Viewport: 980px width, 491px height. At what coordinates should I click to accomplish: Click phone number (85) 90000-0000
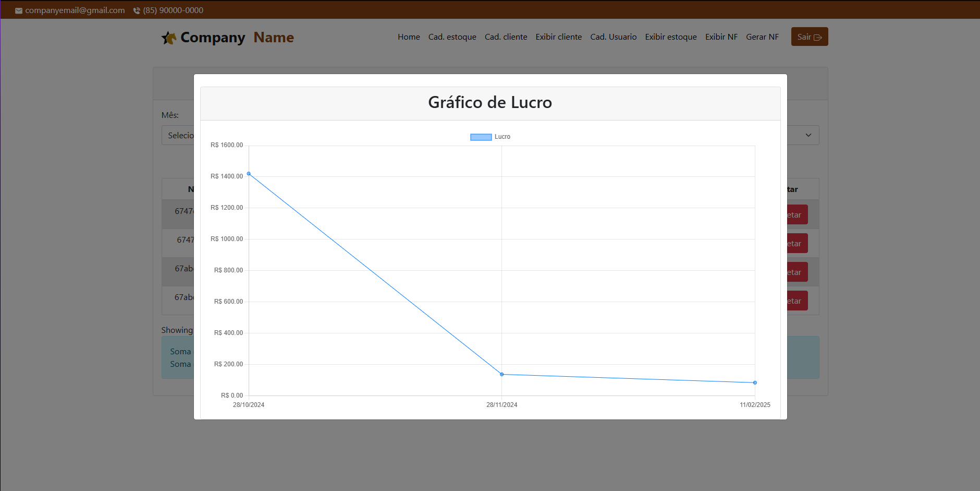pyautogui.click(x=173, y=10)
